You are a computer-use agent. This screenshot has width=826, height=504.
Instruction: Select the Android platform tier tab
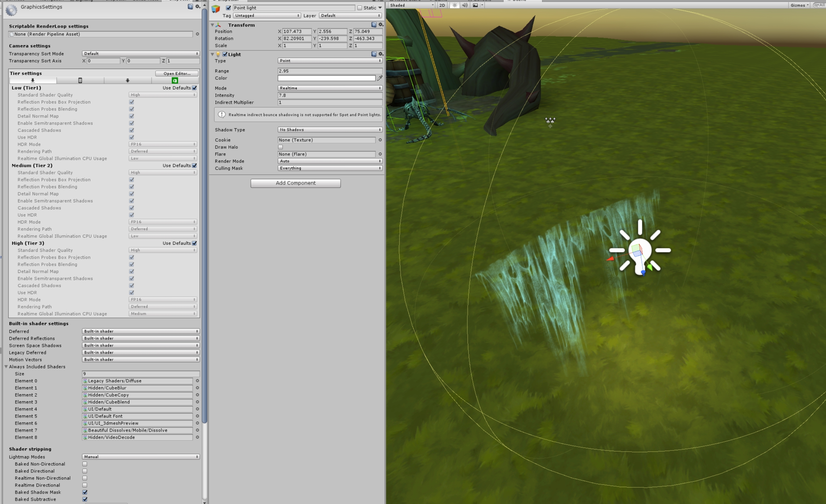[127, 81]
